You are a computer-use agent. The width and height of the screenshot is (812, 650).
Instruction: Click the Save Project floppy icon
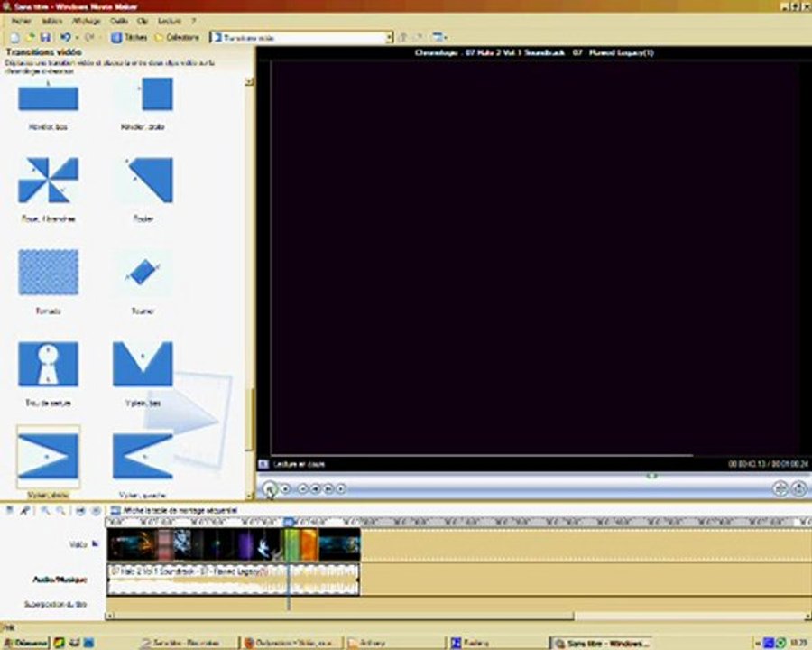tap(45, 37)
